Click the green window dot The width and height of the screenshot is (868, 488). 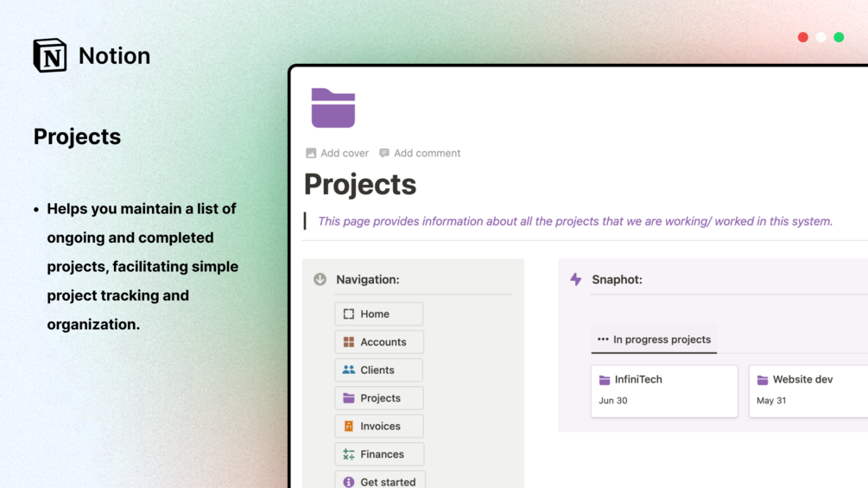tap(839, 37)
